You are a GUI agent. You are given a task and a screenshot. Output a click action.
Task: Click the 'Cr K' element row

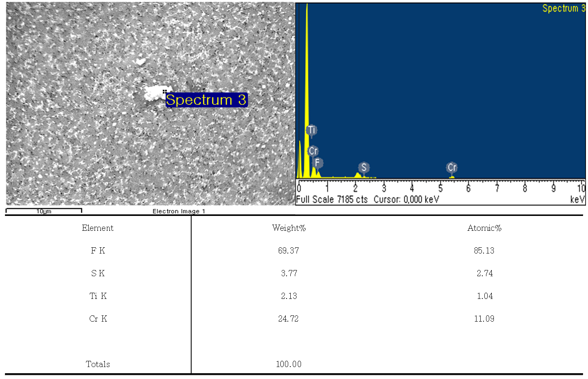pos(98,319)
